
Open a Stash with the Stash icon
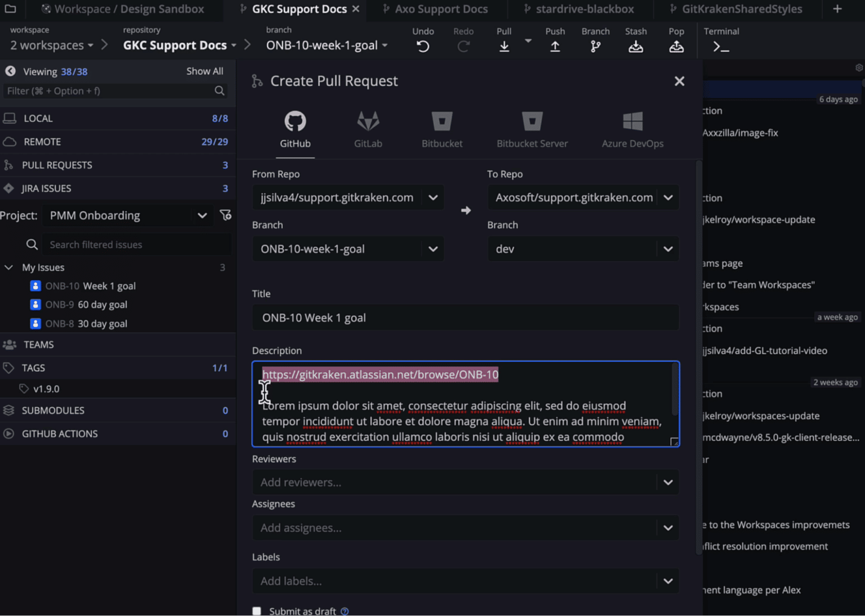(x=636, y=46)
